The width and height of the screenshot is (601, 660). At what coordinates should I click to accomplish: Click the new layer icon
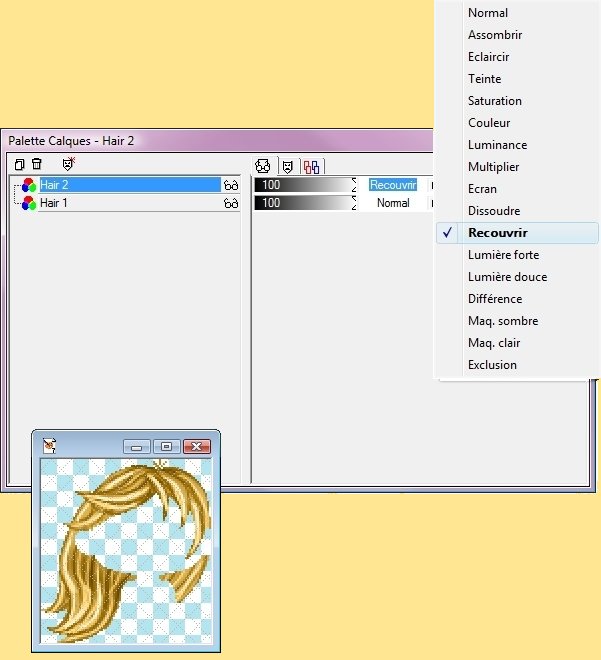point(20,164)
